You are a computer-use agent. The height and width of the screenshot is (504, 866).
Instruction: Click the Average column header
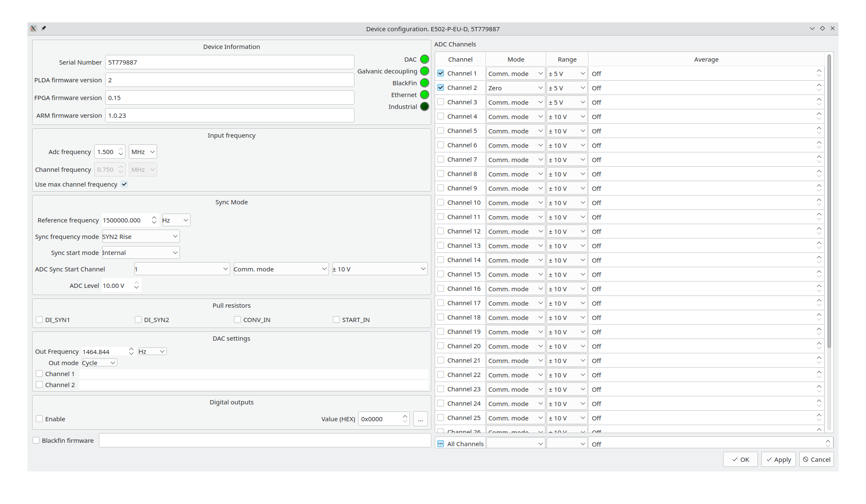(706, 60)
